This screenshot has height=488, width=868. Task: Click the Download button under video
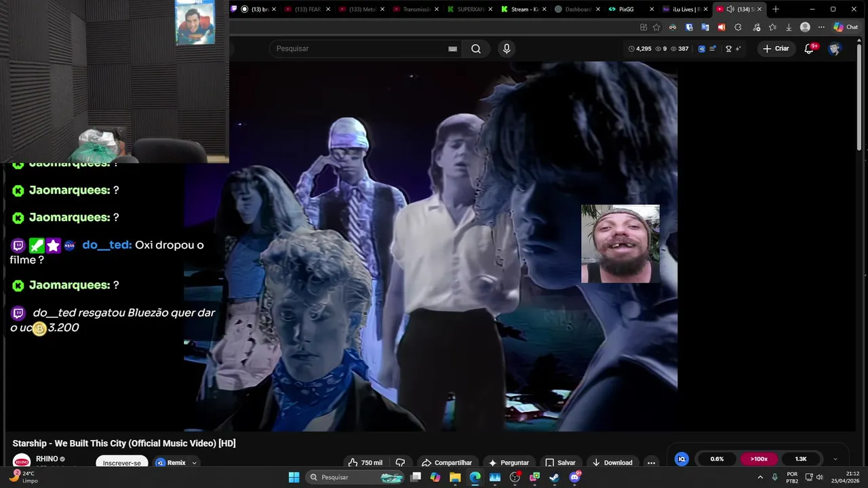pyautogui.click(x=612, y=462)
